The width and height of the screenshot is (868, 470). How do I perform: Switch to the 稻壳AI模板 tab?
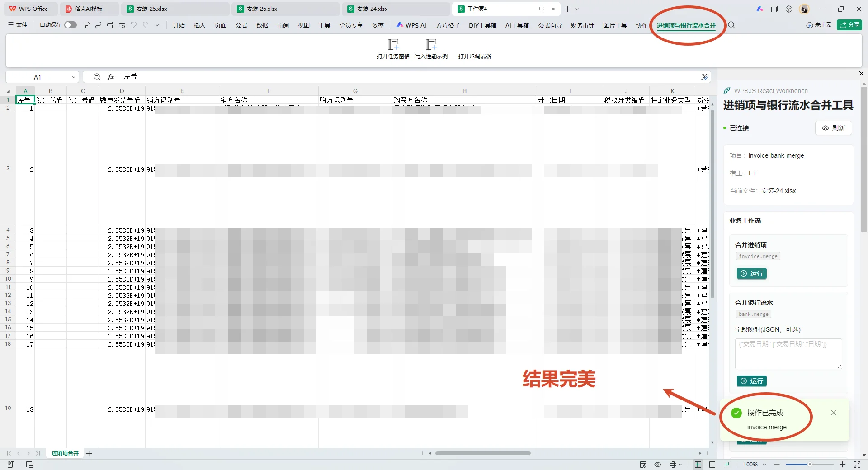[90, 9]
